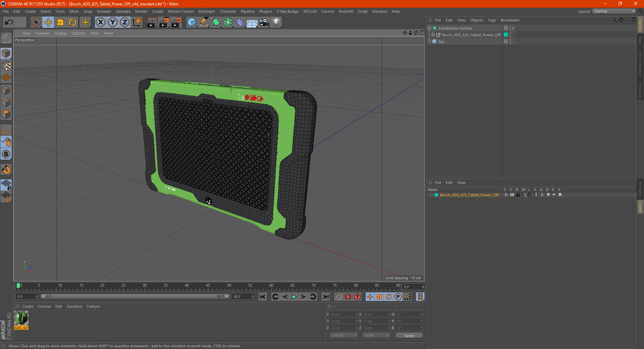Switch to Model mode
Viewport: 644px width, 349px height.
6,54
